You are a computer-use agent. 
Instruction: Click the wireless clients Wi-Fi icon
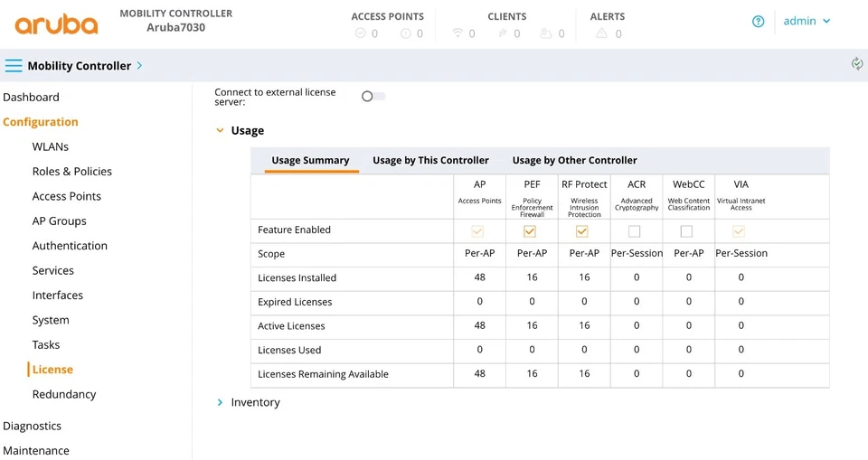click(x=458, y=33)
